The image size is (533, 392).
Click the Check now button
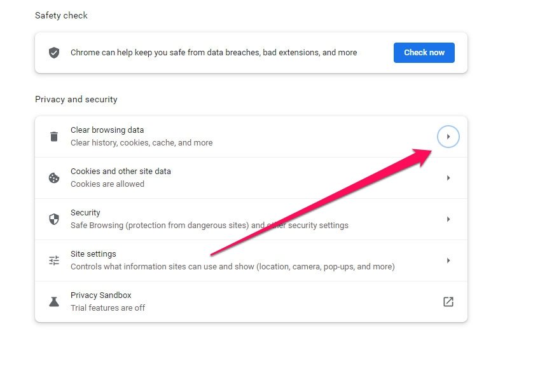pos(424,53)
